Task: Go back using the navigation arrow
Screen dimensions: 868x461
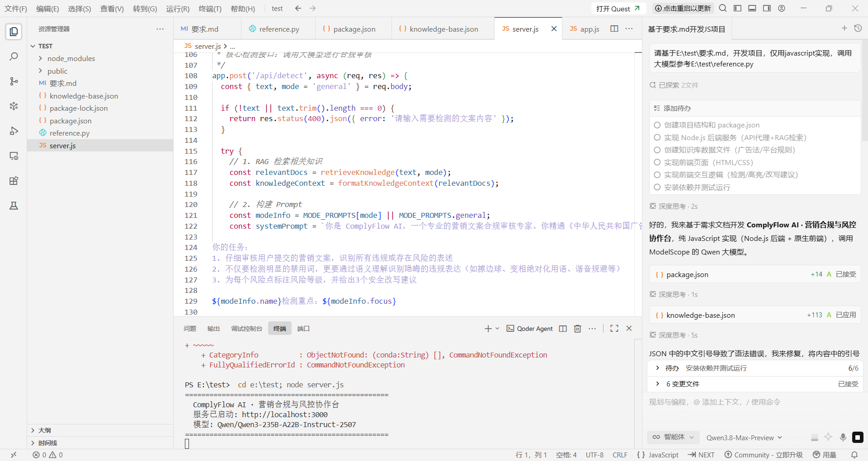Action: (298, 9)
